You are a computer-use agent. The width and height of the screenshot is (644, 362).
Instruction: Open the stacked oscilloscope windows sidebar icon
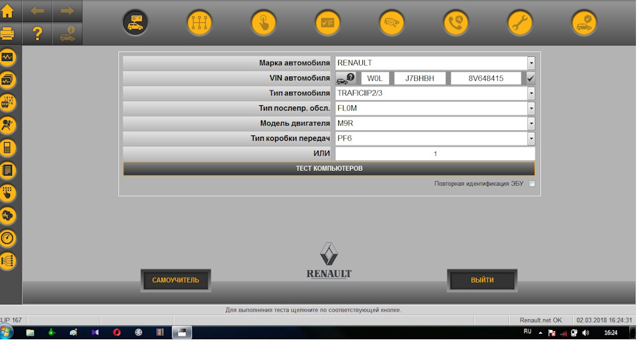click(8, 80)
